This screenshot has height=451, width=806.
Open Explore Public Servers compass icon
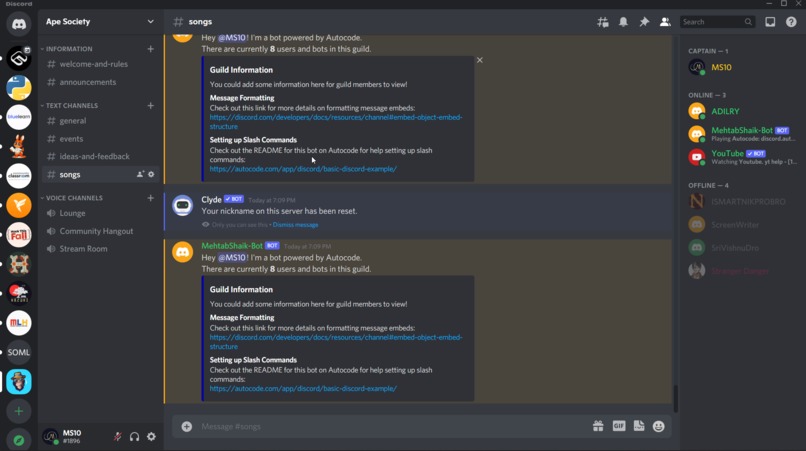[x=19, y=440]
